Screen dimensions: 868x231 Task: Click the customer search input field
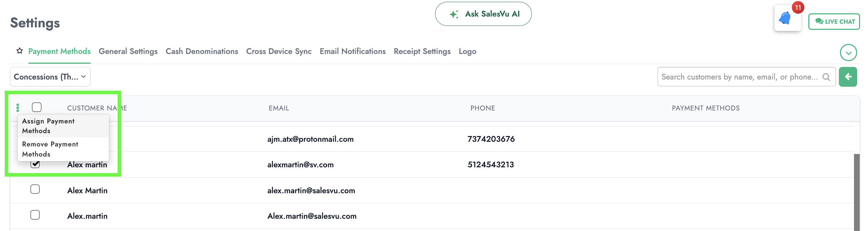(739, 77)
